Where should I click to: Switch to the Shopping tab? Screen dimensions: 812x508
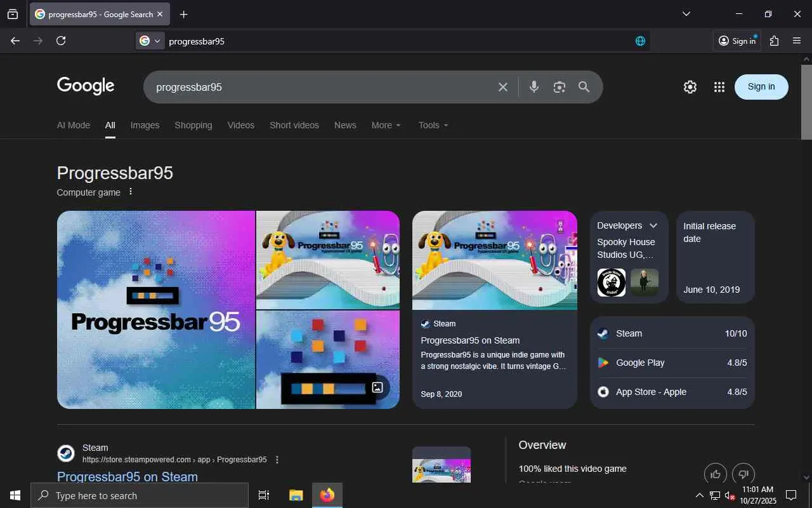tap(193, 125)
